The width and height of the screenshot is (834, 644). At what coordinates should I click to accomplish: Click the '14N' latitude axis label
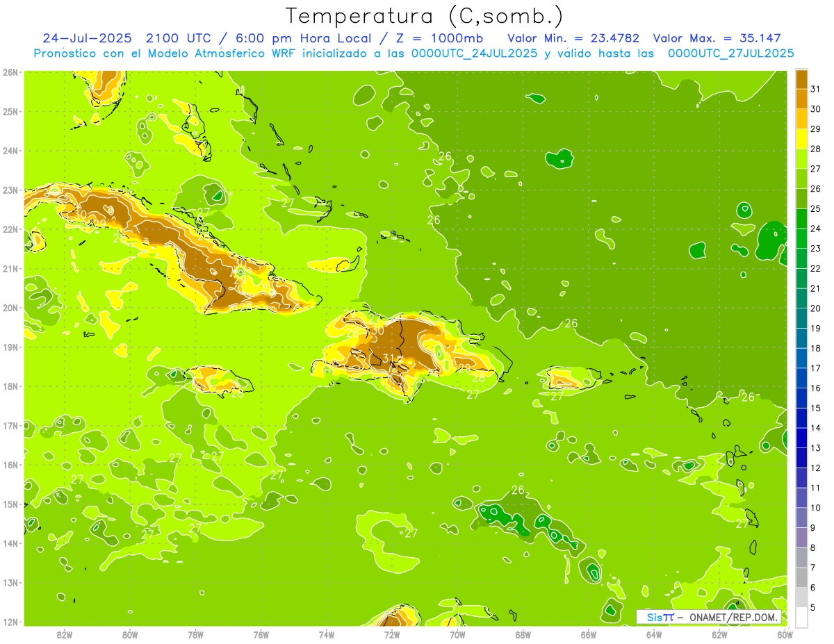click(x=10, y=543)
